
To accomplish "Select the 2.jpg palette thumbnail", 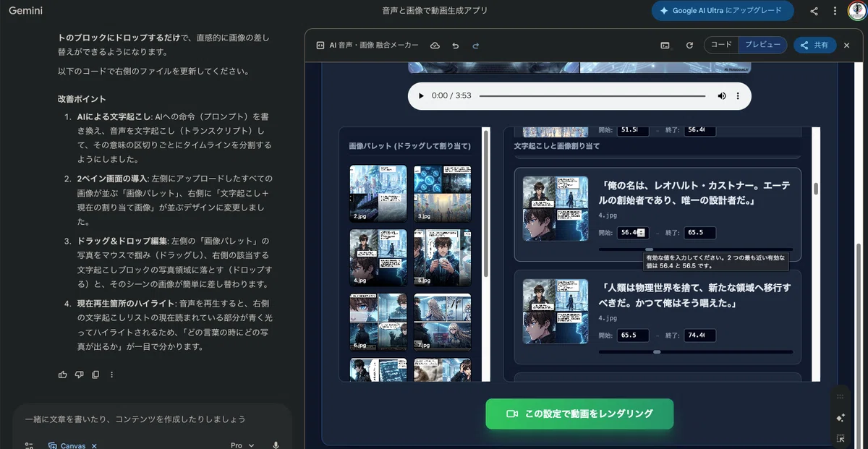I will [x=378, y=193].
